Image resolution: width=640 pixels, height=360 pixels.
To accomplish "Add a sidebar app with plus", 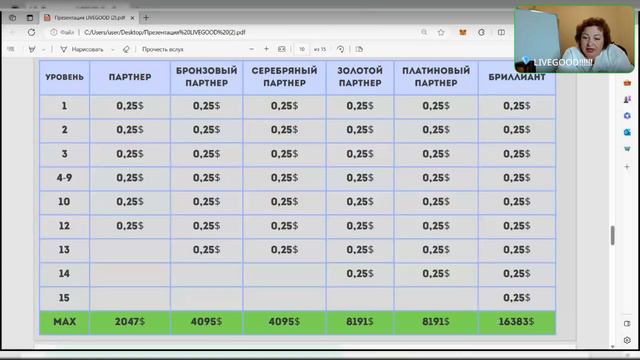I will pyautogui.click(x=627, y=167).
